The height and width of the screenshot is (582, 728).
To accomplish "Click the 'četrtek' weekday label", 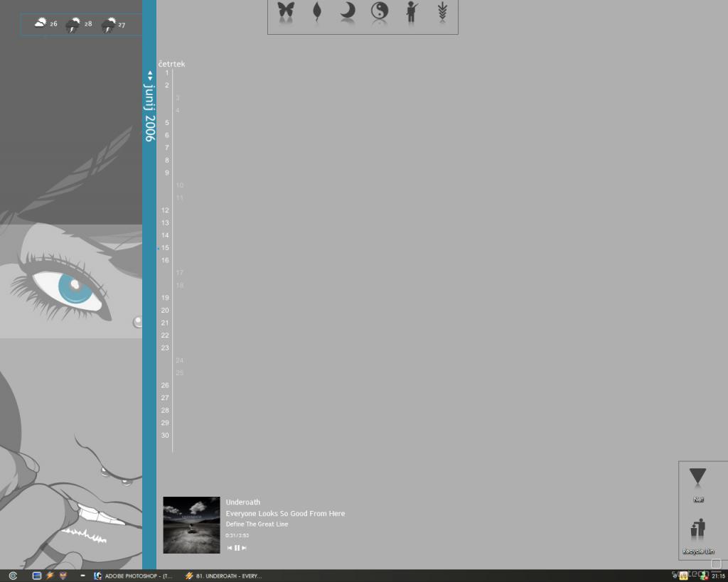I will pos(171,64).
